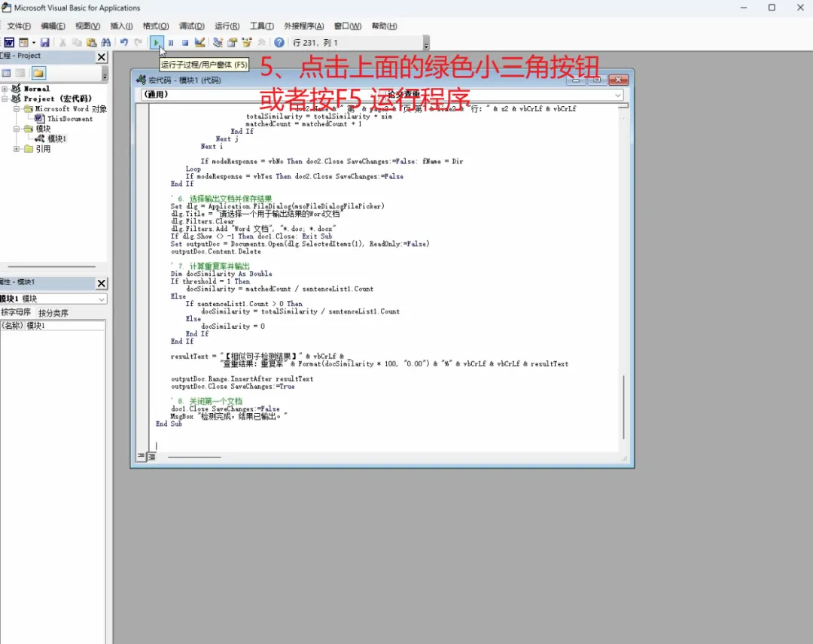813x644 pixels.
Task: Click the Cut scissors icon
Action: (x=62, y=42)
